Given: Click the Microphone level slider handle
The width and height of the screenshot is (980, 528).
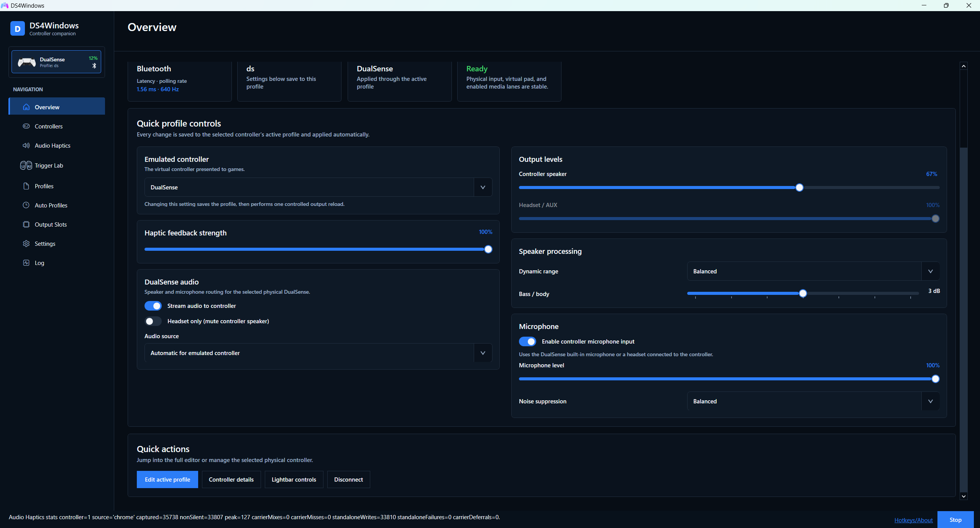Looking at the screenshot, I should pos(935,379).
